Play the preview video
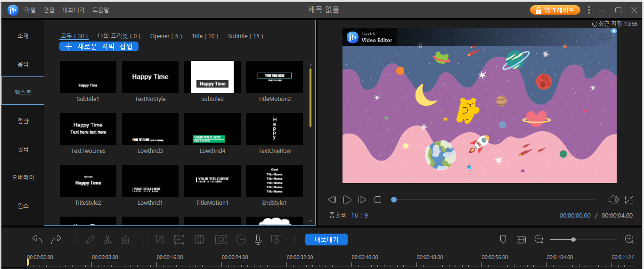 pos(347,200)
